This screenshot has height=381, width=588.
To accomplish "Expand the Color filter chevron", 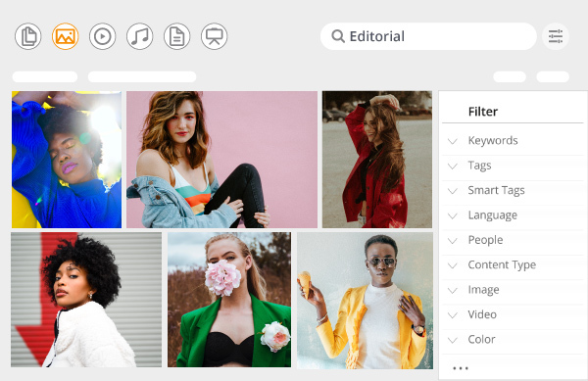I will (453, 340).
